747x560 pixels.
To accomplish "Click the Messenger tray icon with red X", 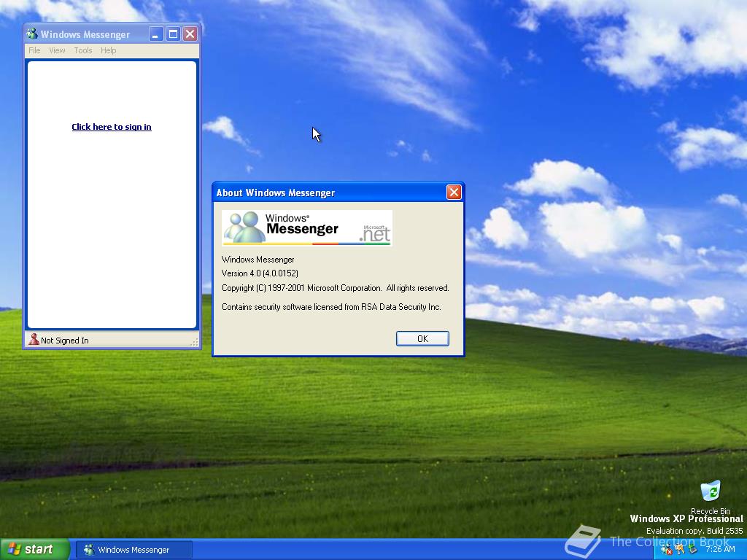I will click(x=667, y=550).
